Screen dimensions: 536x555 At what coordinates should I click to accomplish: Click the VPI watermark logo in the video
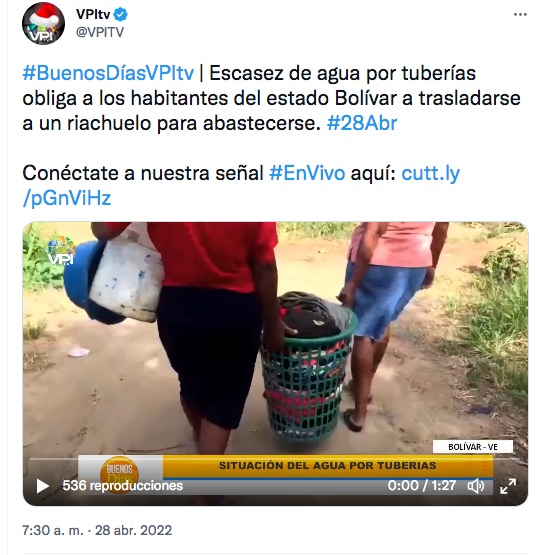coord(61,251)
